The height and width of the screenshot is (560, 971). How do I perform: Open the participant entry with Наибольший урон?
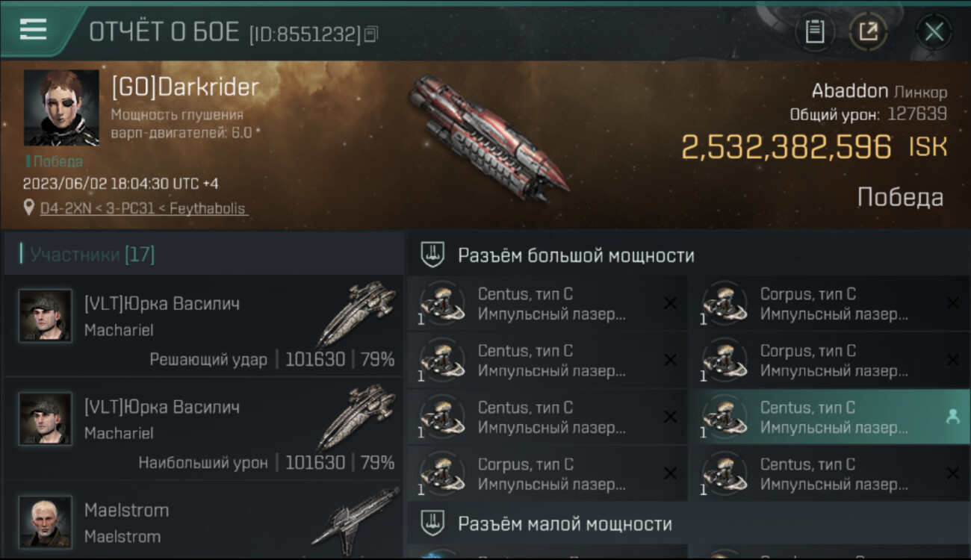tap(202, 429)
